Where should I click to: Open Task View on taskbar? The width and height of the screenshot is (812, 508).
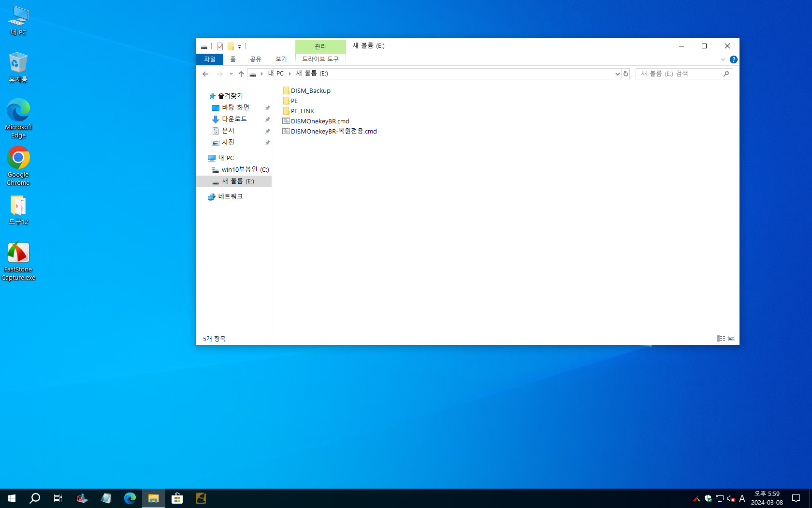(x=58, y=498)
